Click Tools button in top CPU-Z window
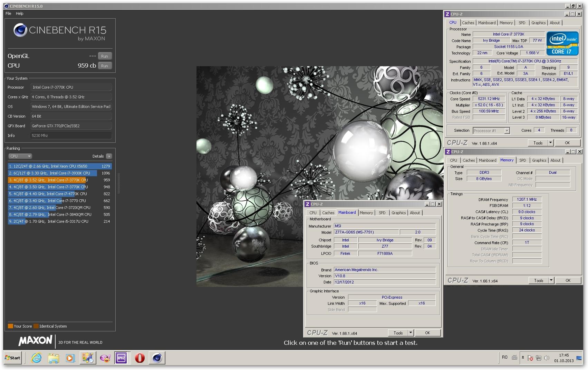Screen dimensions: 588x370 click(538, 143)
